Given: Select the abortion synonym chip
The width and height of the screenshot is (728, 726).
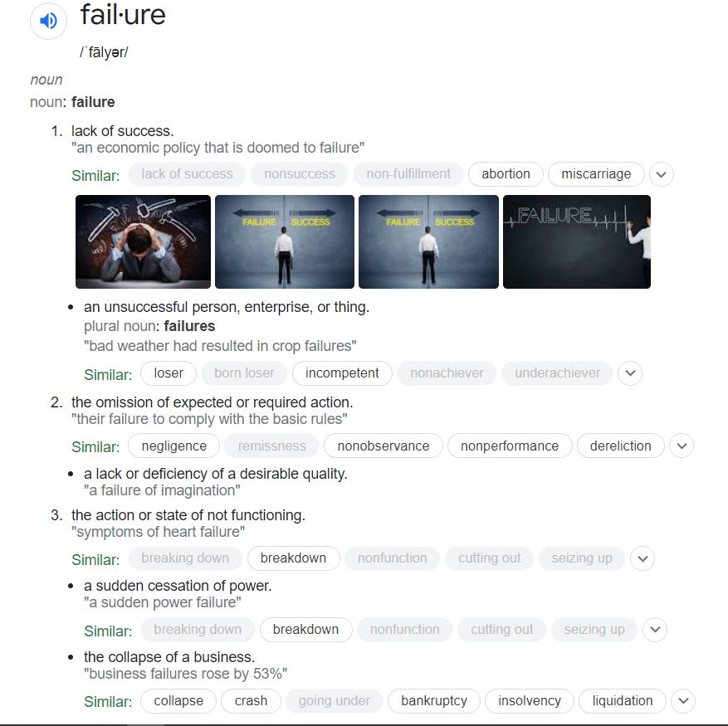Looking at the screenshot, I should 506,174.
